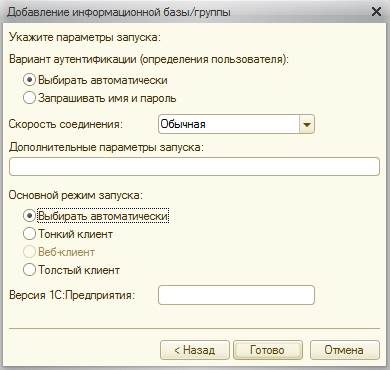Focus the Дополнительные параметры запуска field
Viewport: 390px width, 370px height.
pos(194,166)
